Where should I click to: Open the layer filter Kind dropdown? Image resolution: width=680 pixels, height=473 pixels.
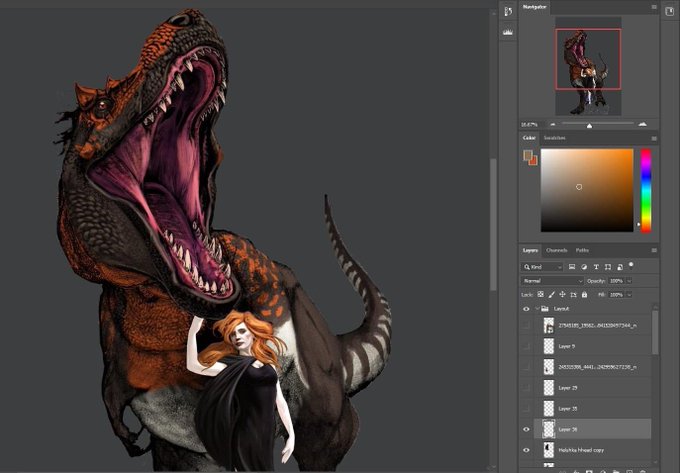pyautogui.click(x=542, y=267)
